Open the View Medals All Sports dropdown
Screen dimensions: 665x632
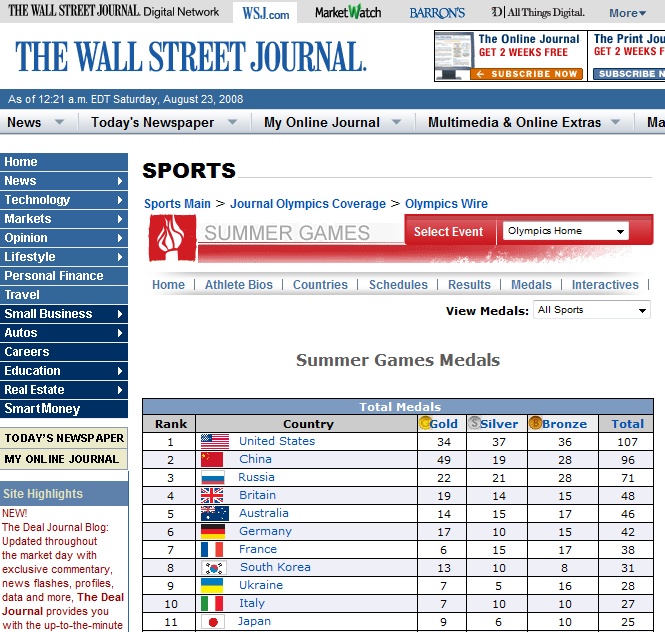pyautogui.click(x=592, y=310)
